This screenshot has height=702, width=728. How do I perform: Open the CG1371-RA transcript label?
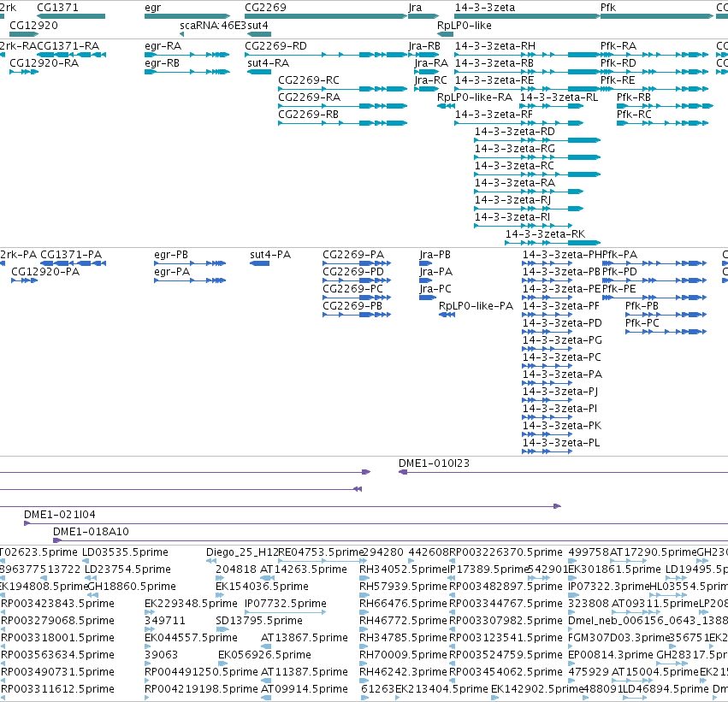[x=68, y=45]
